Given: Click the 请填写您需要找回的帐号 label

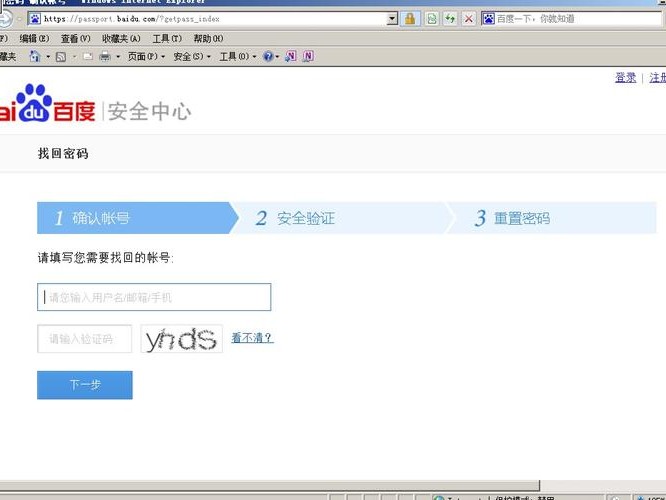Looking at the screenshot, I should [x=106, y=257].
